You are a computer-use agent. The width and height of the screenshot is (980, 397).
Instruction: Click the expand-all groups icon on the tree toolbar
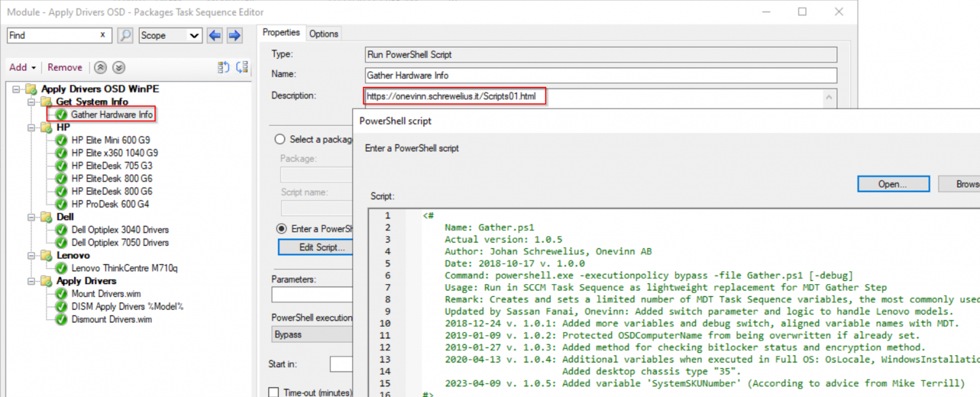pos(223,66)
